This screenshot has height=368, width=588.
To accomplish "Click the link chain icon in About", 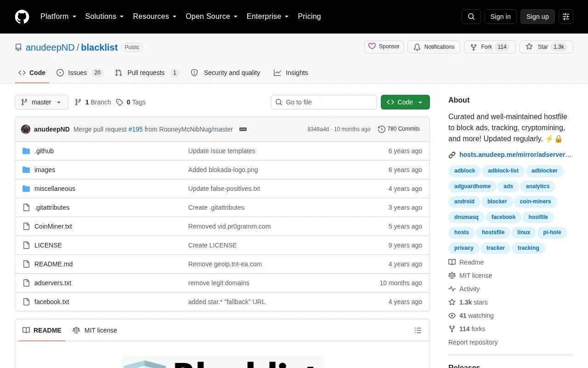I will [452, 155].
